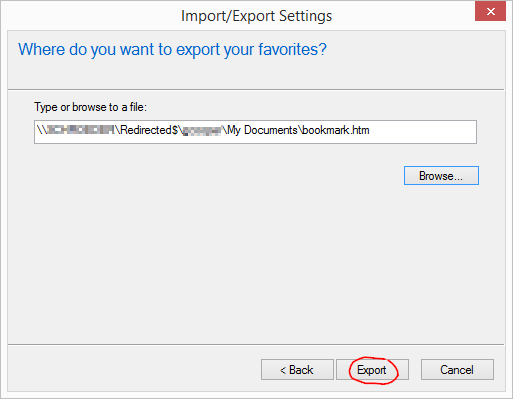Click the Export button

372,369
